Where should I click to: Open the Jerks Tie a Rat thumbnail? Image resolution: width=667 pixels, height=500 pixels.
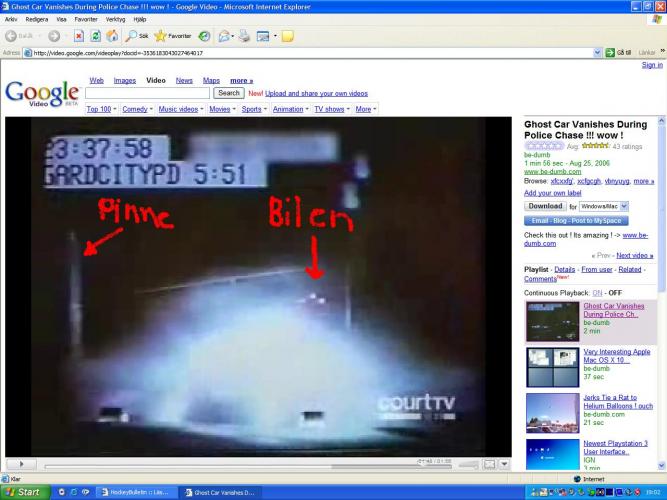pos(553,413)
